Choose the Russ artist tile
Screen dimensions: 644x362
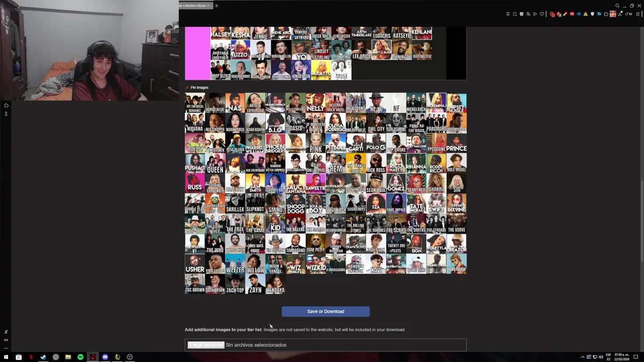coord(195,184)
